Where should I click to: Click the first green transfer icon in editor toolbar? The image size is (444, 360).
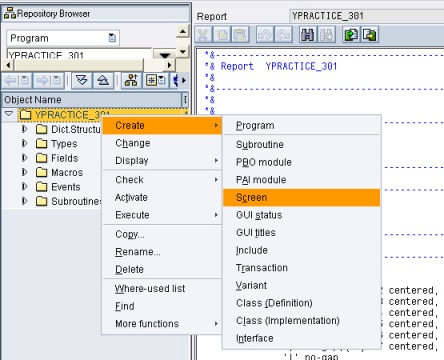pyautogui.click(x=351, y=35)
